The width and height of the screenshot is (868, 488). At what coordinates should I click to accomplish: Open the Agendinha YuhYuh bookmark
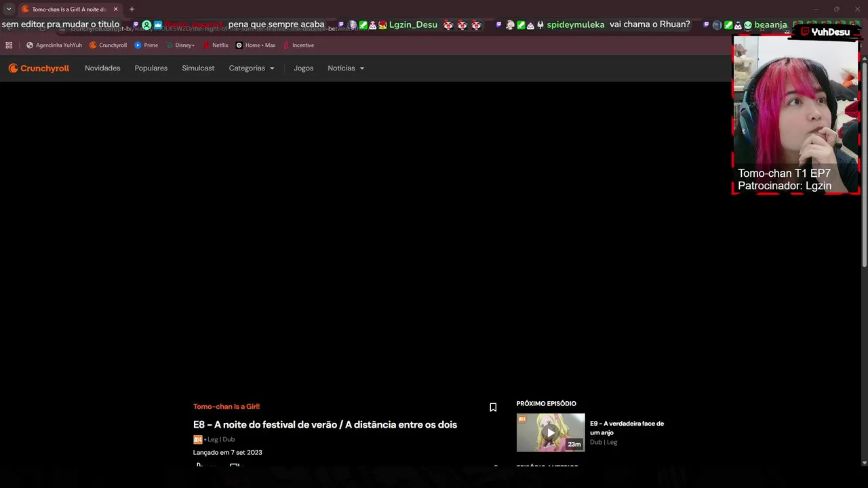pos(54,45)
